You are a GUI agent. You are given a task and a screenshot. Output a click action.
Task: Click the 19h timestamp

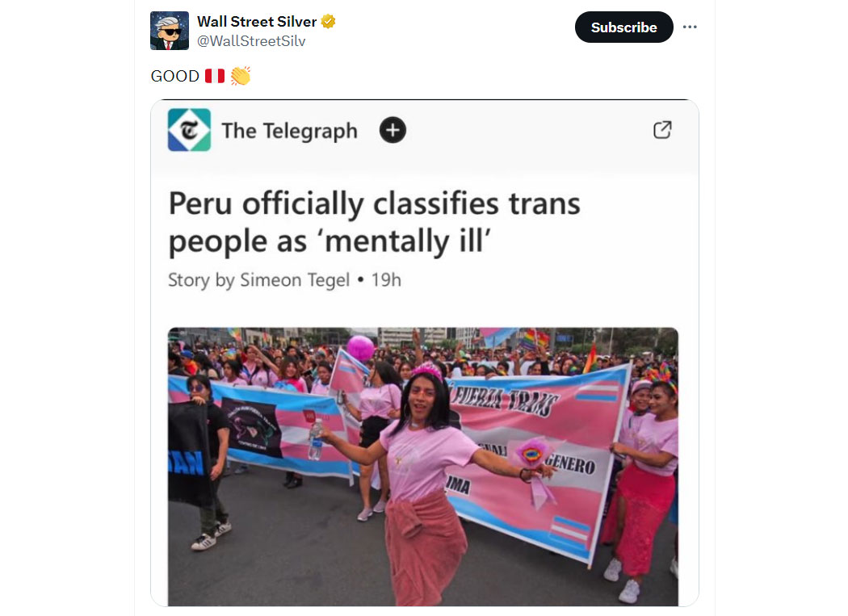[x=386, y=280]
